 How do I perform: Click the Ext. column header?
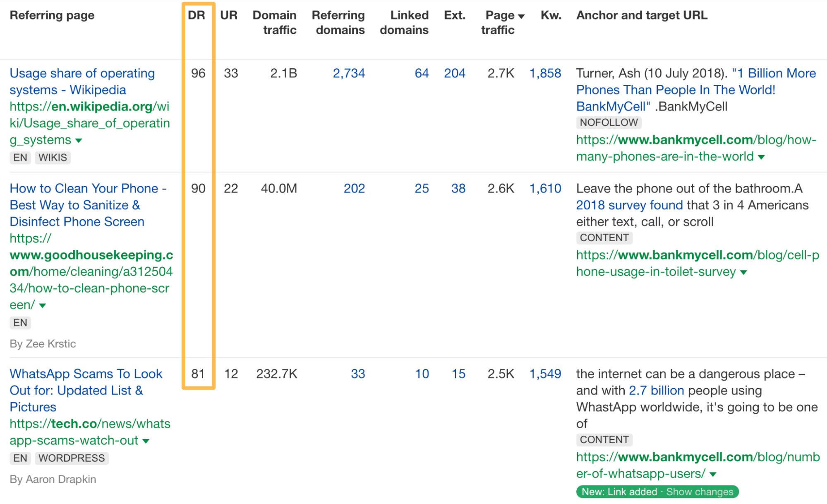[449, 15]
